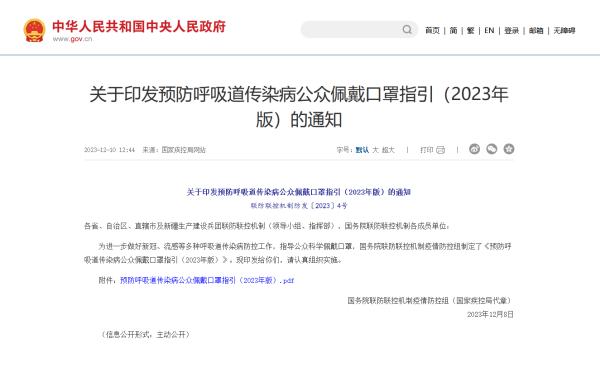Click the large black article headline
The height and width of the screenshot is (382, 600).
tap(299, 107)
